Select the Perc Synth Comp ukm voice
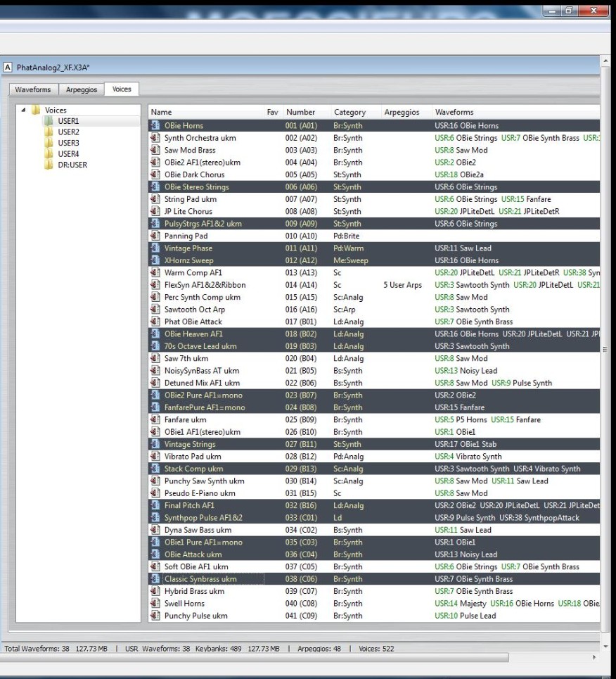The width and height of the screenshot is (616, 679). tap(374, 297)
